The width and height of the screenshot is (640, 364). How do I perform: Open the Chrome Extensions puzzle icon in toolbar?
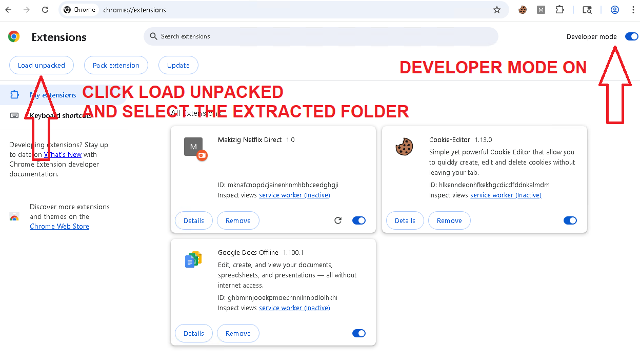559,10
